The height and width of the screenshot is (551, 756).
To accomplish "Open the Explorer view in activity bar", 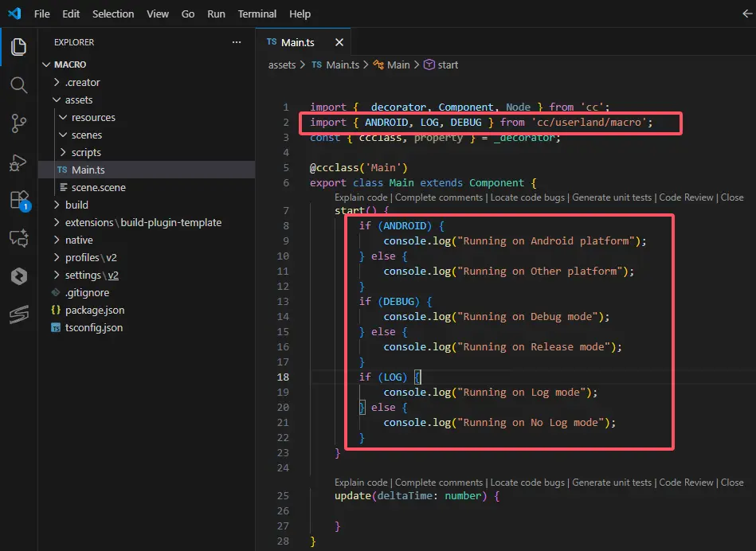I will [x=18, y=46].
